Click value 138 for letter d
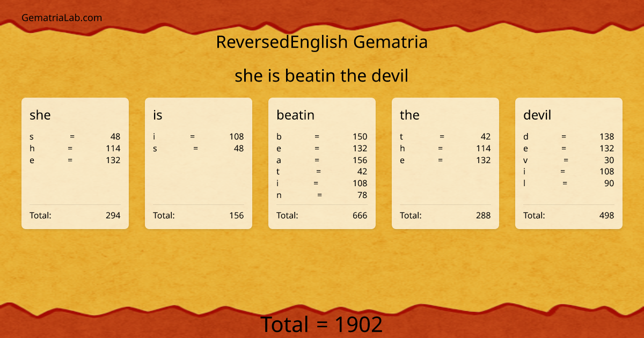 [607, 137]
